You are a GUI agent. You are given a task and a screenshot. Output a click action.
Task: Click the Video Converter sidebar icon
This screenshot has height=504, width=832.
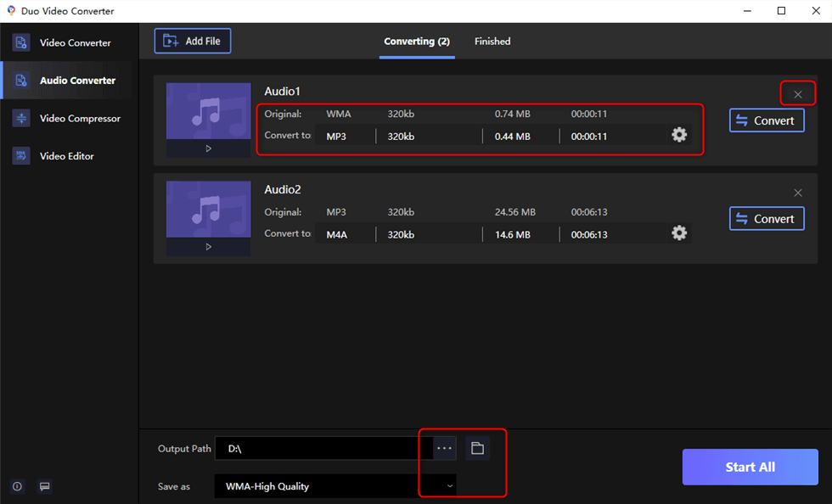pos(21,43)
